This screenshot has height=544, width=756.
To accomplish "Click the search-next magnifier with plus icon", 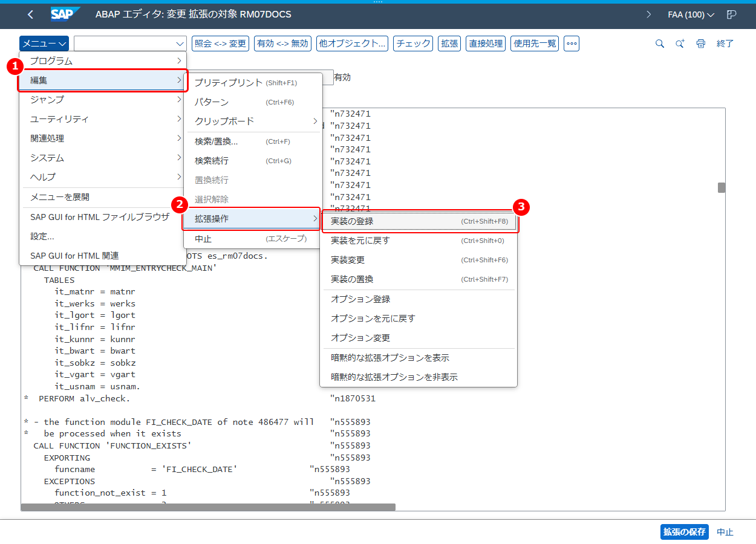I will [680, 44].
